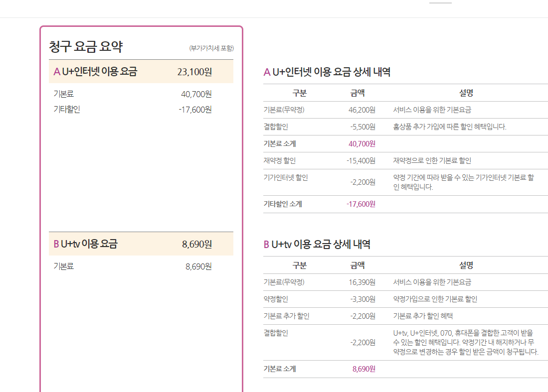Click the B U+tv 이용 요금 상세 내역 heading
This screenshot has height=392, width=548.
point(317,245)
